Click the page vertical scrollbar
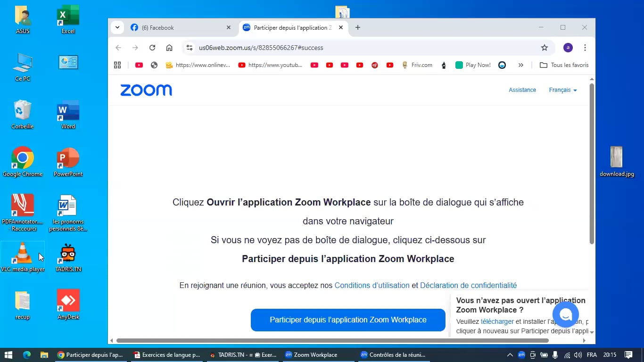This screenshot has width=644, height=362. click(592, 164)
